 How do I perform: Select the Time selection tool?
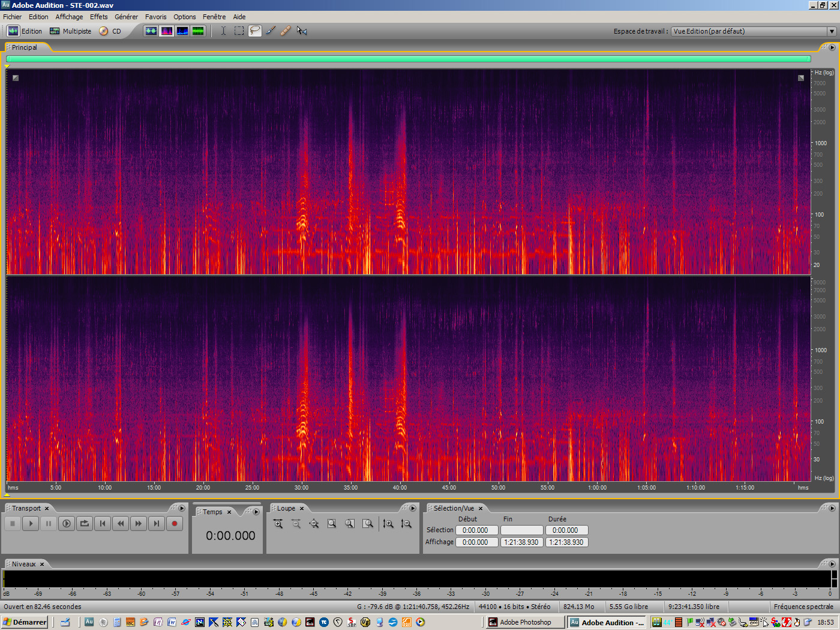click(223, 31)
